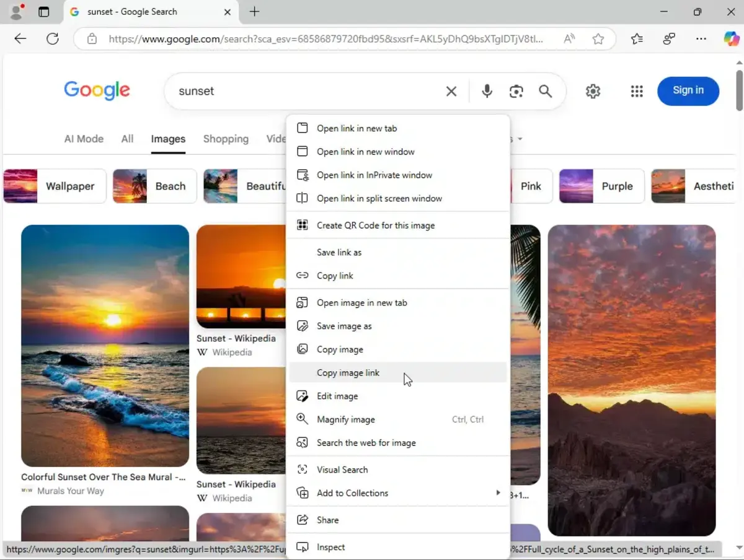Choose Open link in new window

tap(398, 152)
